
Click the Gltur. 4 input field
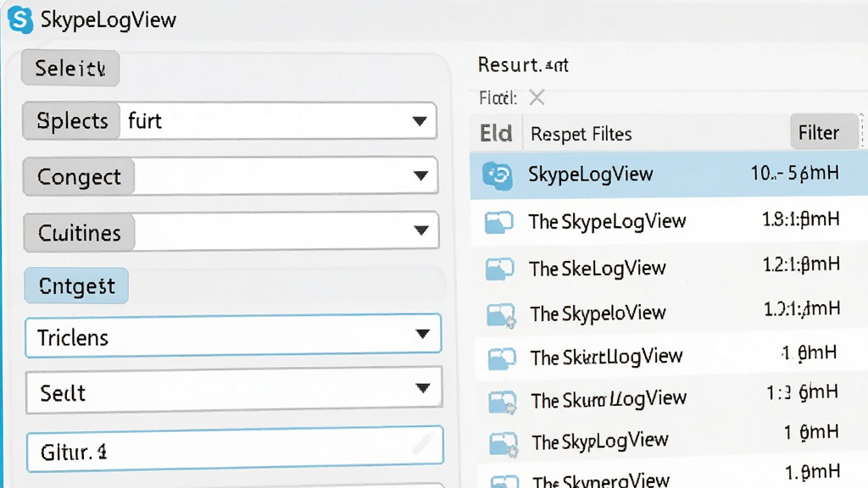(x=235, y=449)
